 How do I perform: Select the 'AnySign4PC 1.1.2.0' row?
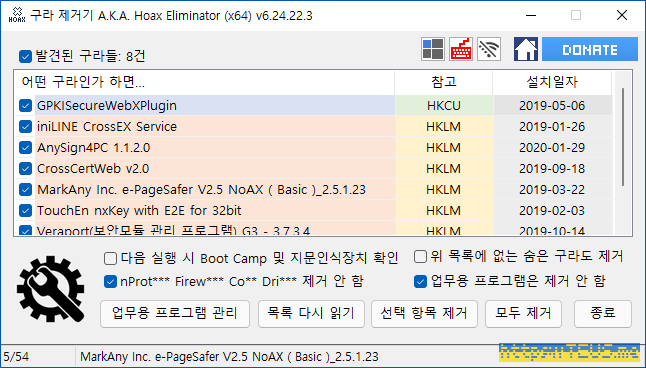(313, 148)
